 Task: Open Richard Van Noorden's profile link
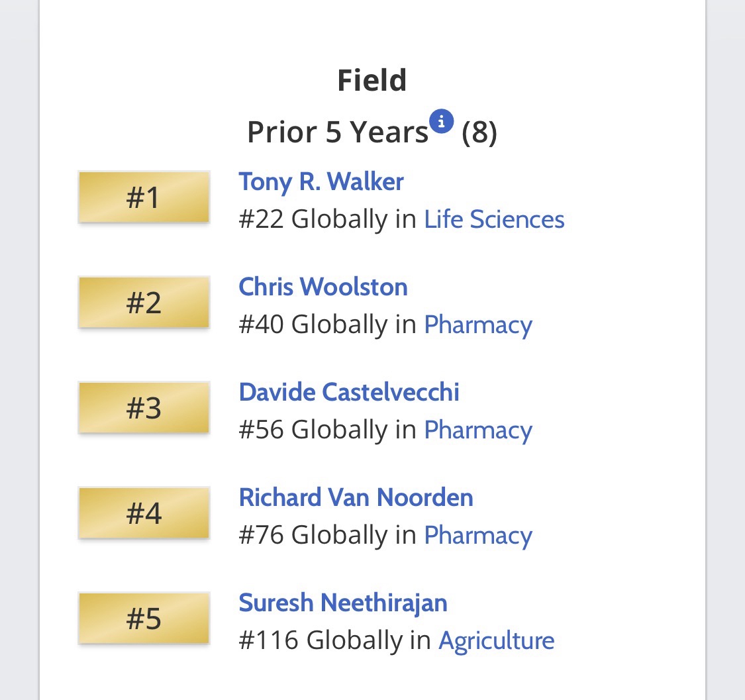pos(356,497)
